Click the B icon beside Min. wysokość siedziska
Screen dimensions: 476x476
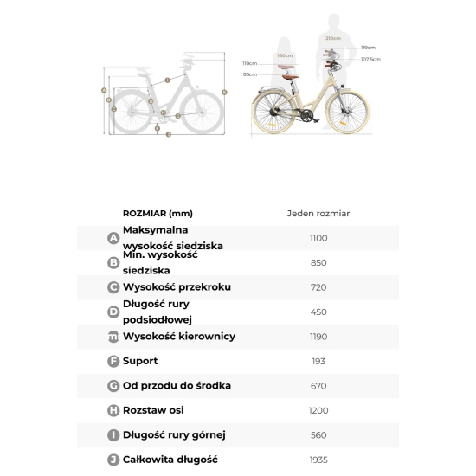113,262
